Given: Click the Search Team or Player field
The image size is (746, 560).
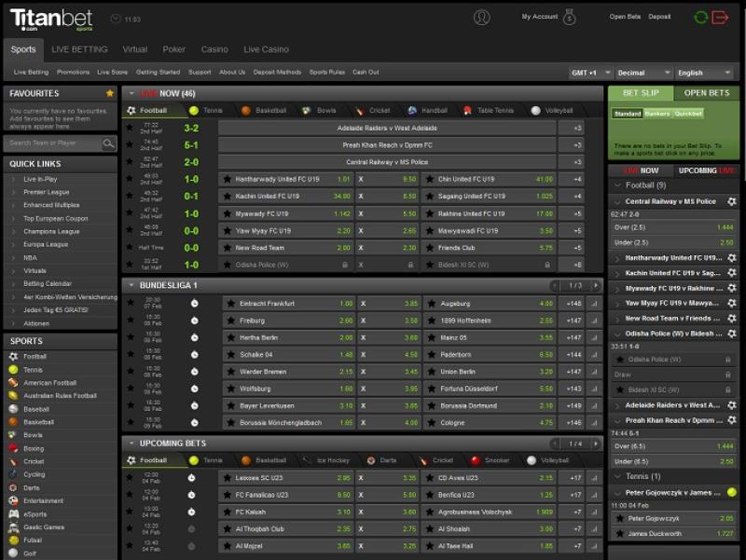Looking at the screenshot, I should 53,143.
